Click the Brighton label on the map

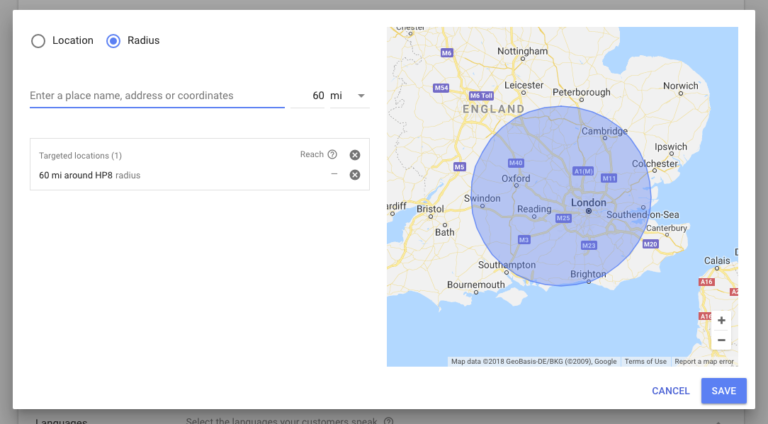(588, 274)
